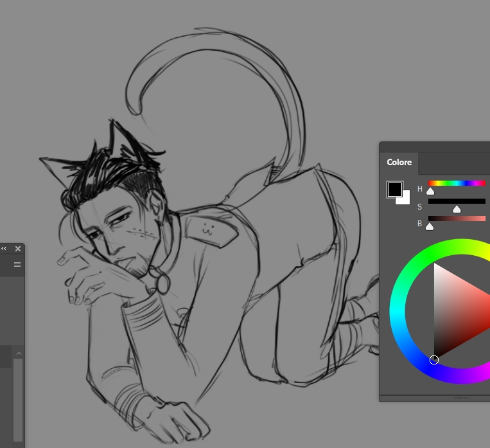Click the circular hue marker on the color wheel
Image resolution: width=490 pixels, height=448 pixels.
click(x=434, y=359)
